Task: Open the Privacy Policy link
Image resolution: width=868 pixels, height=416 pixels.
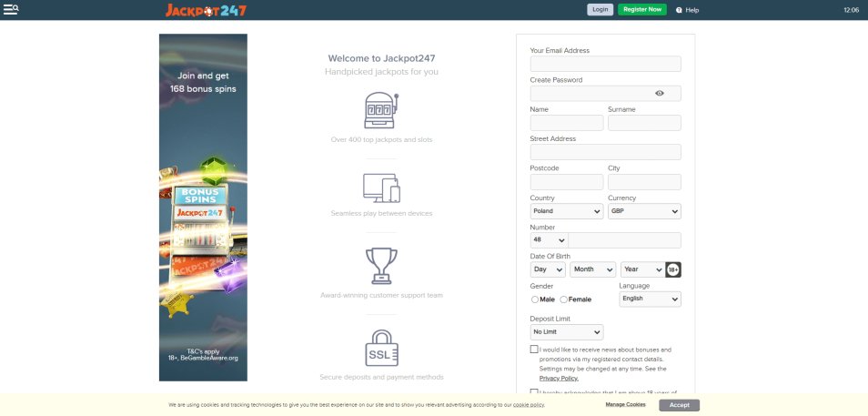Action: pos(560,379)
